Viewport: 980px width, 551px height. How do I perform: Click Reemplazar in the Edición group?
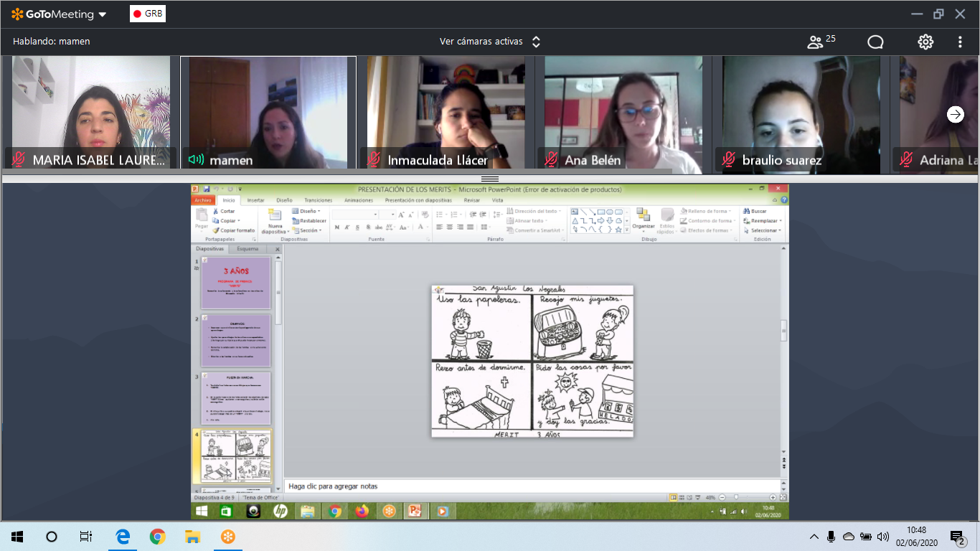(761, 221)
